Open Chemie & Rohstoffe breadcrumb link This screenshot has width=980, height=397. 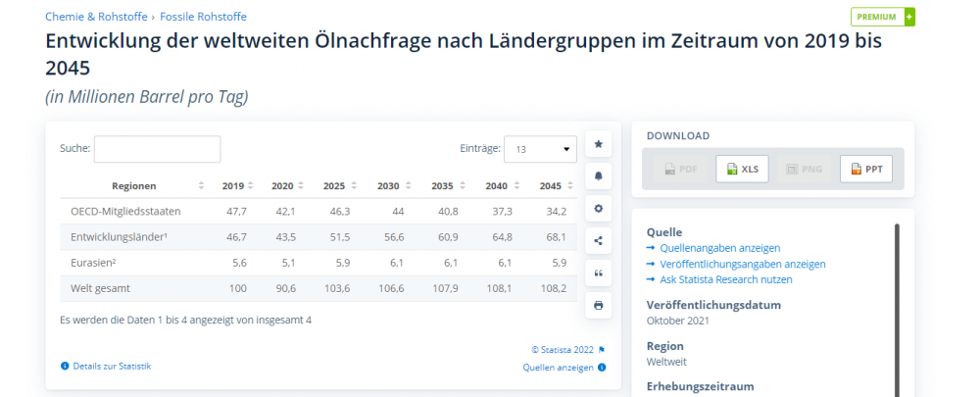click(96, 17)
